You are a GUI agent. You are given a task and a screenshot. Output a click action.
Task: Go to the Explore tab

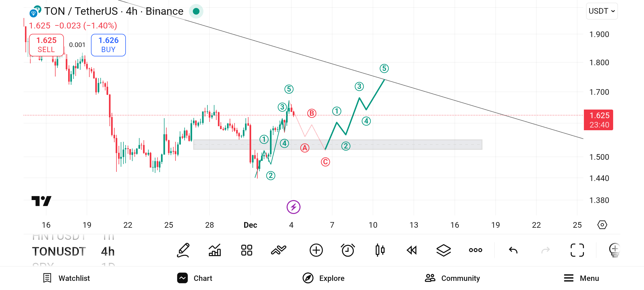[324, 278]
